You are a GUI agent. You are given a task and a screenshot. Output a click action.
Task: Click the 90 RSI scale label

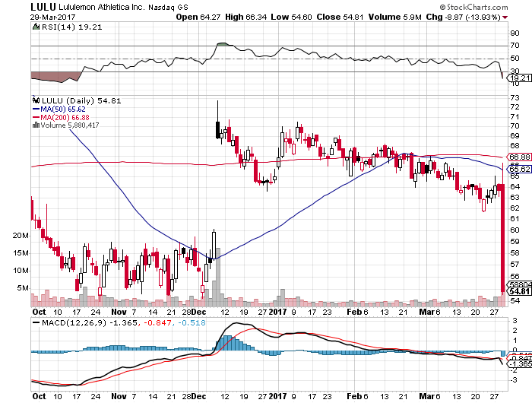pos(515,33)
